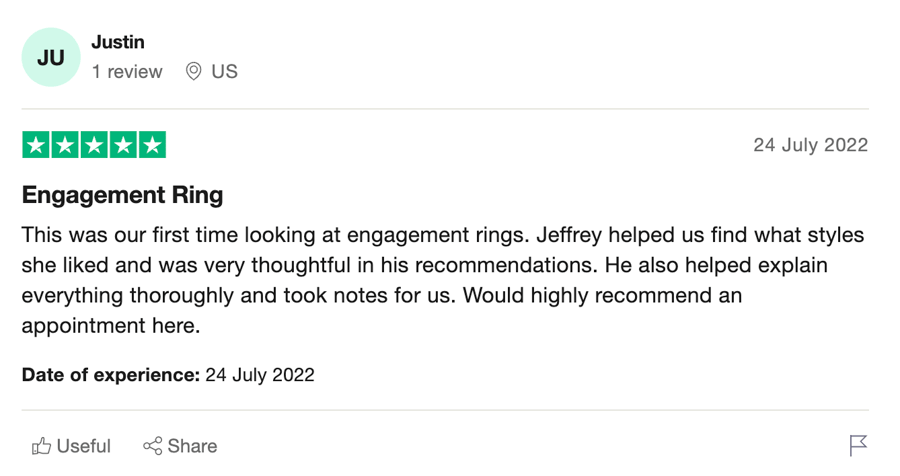
Task: Flag this review with flag icon
Action: tap(858, 446)
